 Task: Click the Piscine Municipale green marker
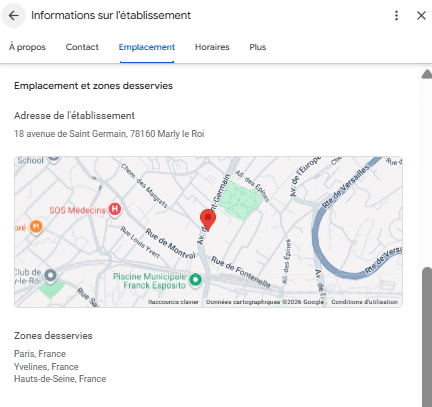pyautogui.click(x=195, y=279)
